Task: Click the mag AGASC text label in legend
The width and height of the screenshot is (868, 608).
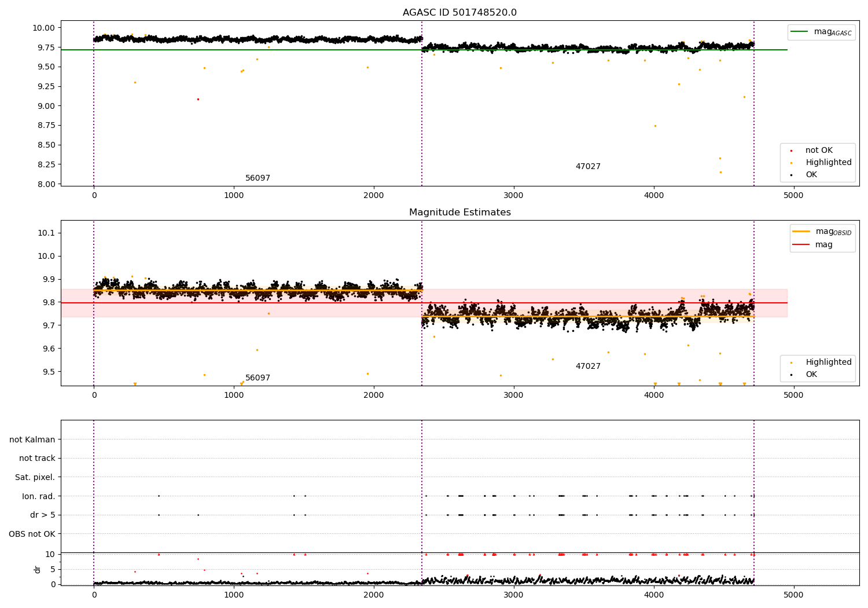Action: coord(833,32)
